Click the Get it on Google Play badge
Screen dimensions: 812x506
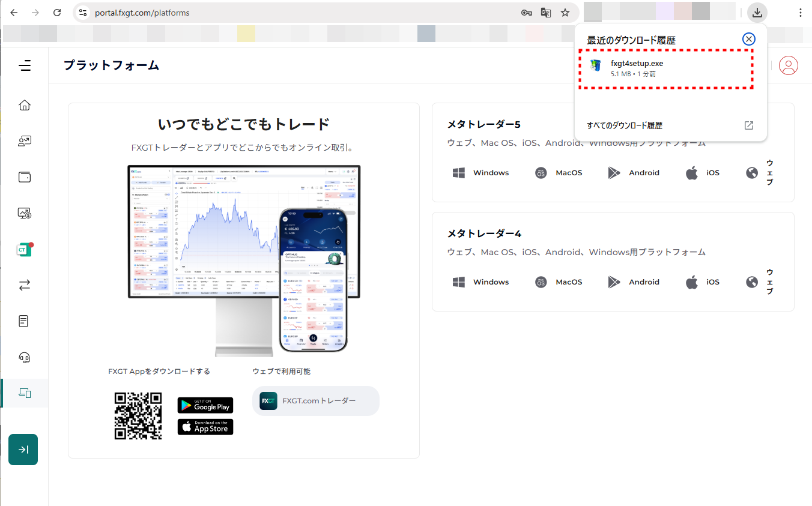[205, 405]
